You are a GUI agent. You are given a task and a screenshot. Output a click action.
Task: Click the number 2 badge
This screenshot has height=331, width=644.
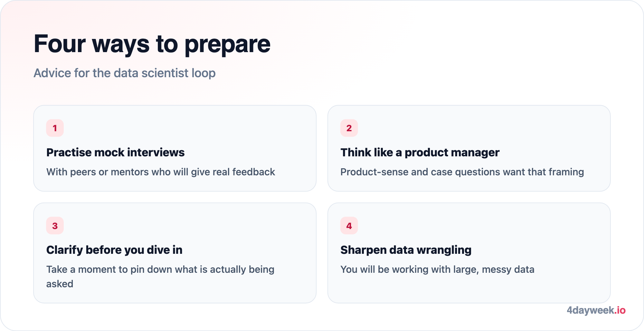pos(349,128)
